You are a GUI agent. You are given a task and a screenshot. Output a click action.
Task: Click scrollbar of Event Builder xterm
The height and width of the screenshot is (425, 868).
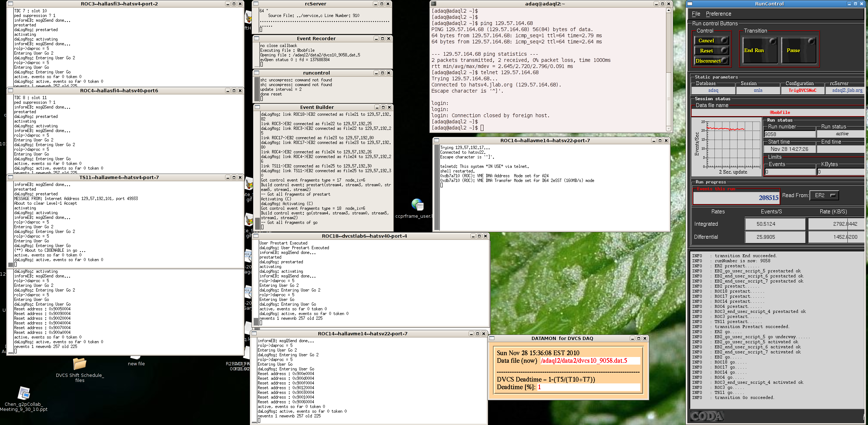[257, 170]
